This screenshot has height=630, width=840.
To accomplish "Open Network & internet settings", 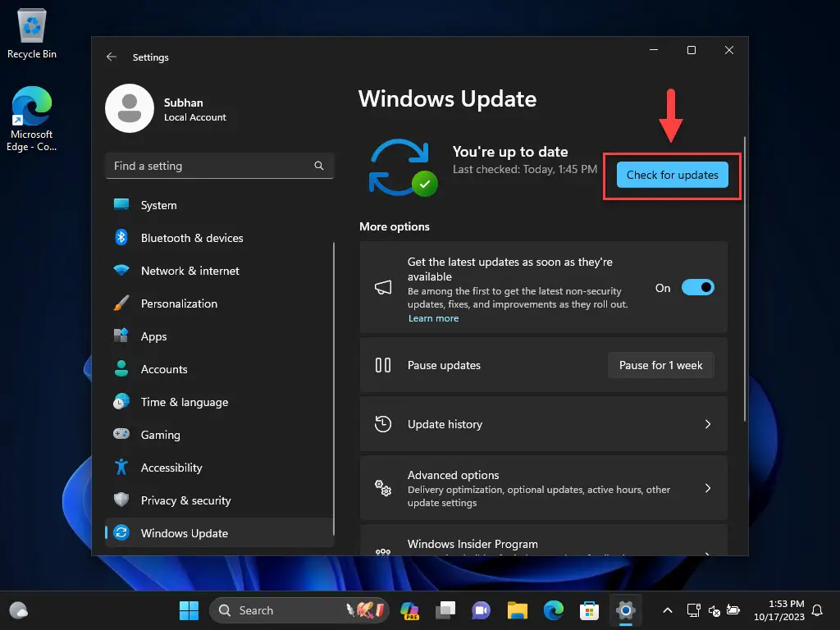I will tap(220, 271).
